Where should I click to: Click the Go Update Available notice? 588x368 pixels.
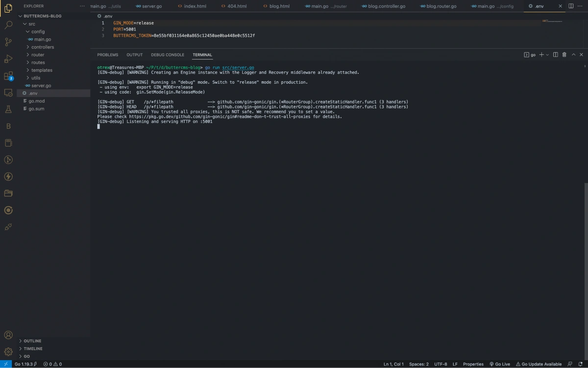tap(538, 364)
